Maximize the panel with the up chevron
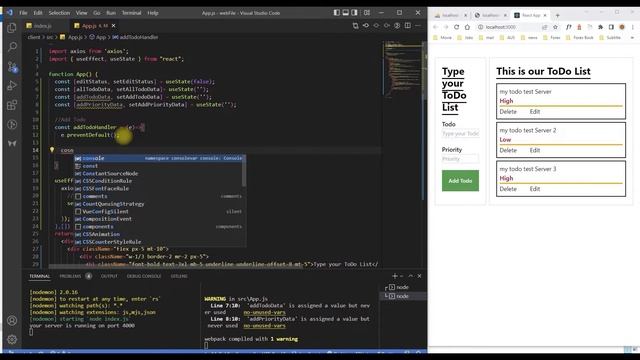This screenshot has width=640, height=360. 411,276
